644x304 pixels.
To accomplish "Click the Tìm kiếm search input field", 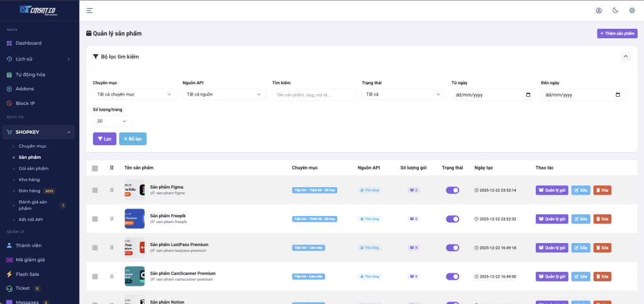I will click(313, 95).
